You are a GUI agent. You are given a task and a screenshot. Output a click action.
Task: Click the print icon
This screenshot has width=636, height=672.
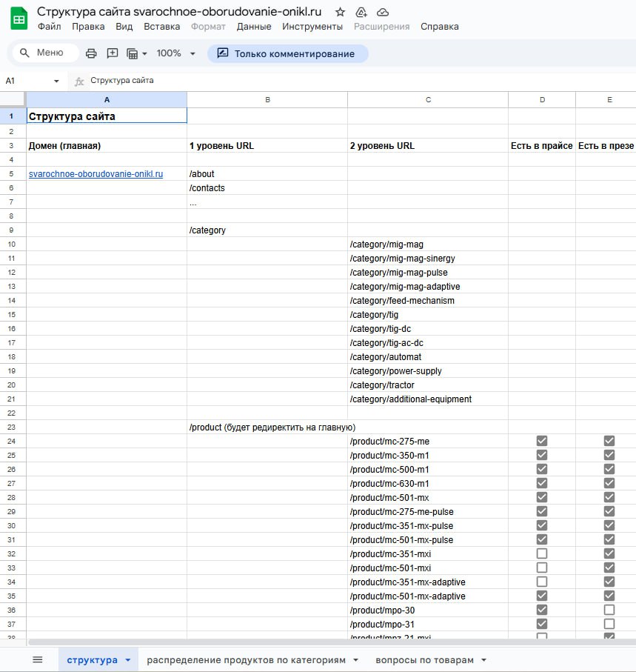[91, 53]
